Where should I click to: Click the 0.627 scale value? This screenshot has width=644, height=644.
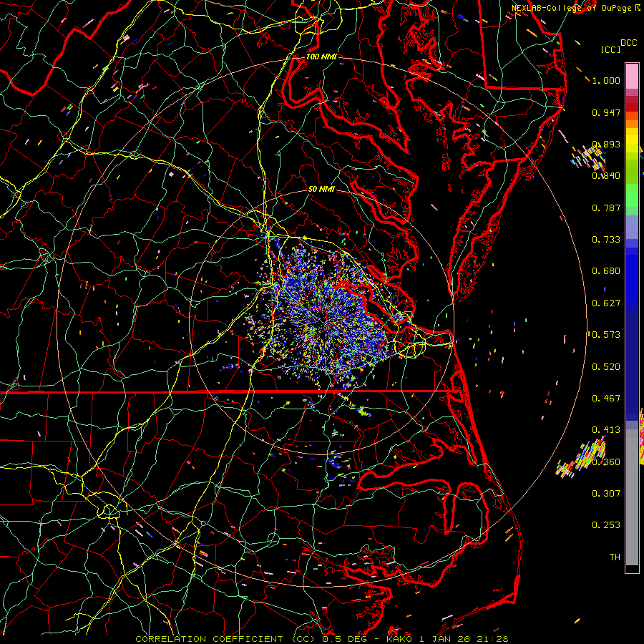pos(606,303)
